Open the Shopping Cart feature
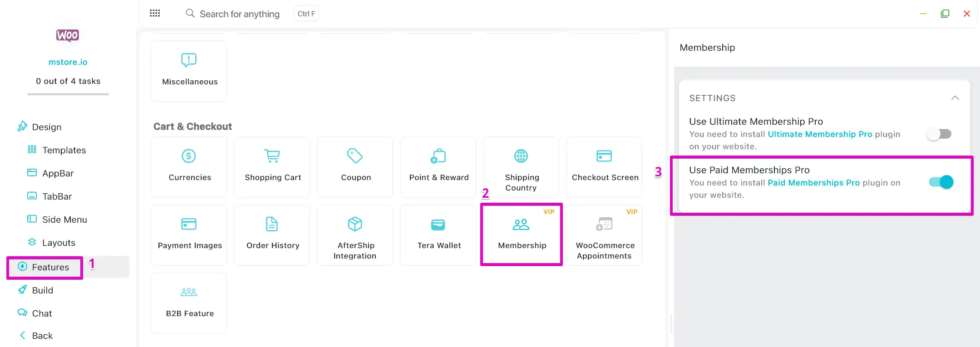Image resolution: width=980 pixels, height=347 pixels. click(x=272, y=166)
